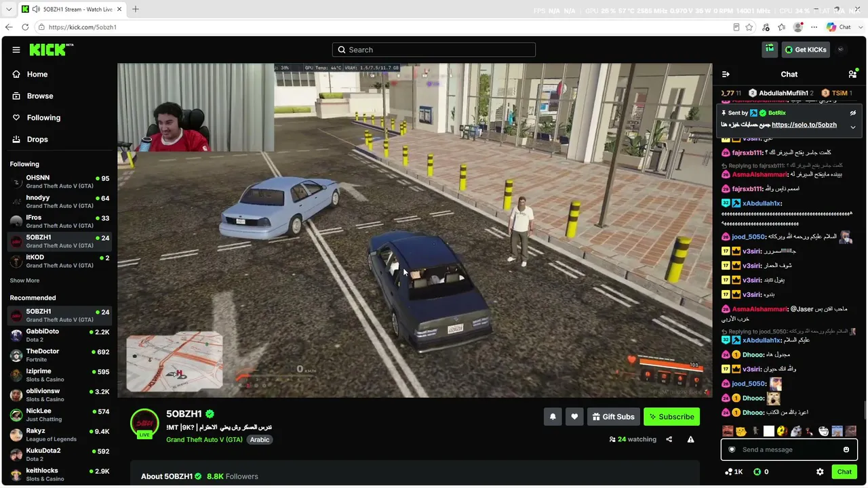Screen dimensions: 868x488
Task: Click the chat identity badge icon
Action: pyautogui.click(x=732, y=449)
